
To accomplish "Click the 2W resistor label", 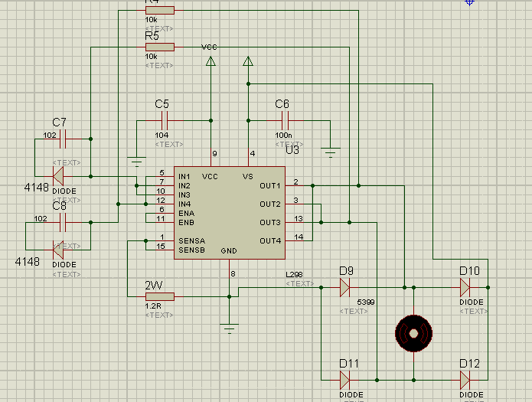I will tap(154, 286).
